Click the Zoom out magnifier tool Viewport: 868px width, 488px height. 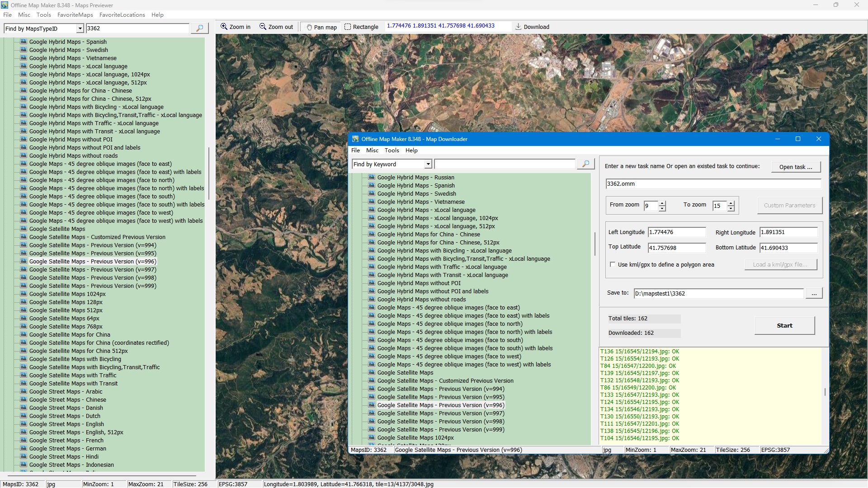276,27
